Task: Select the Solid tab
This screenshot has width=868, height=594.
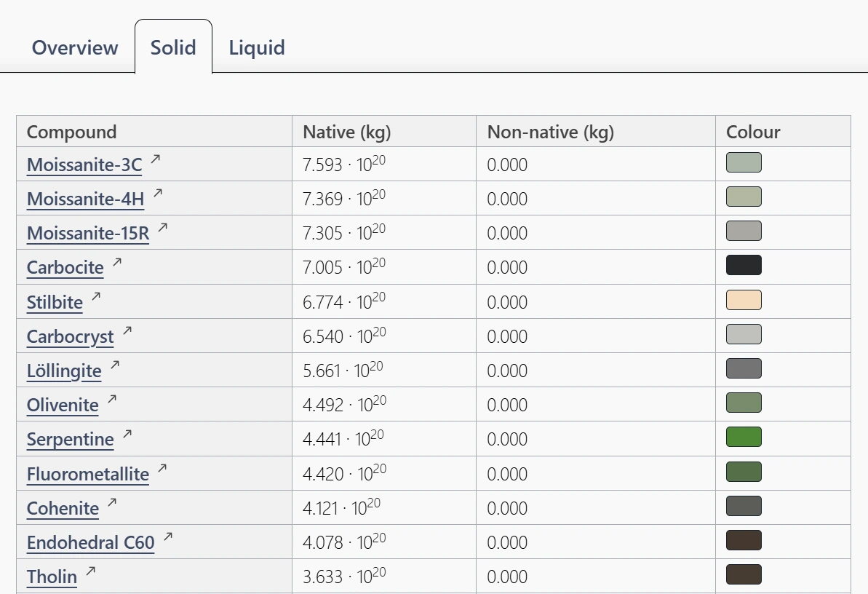Action: coord(173,47)
